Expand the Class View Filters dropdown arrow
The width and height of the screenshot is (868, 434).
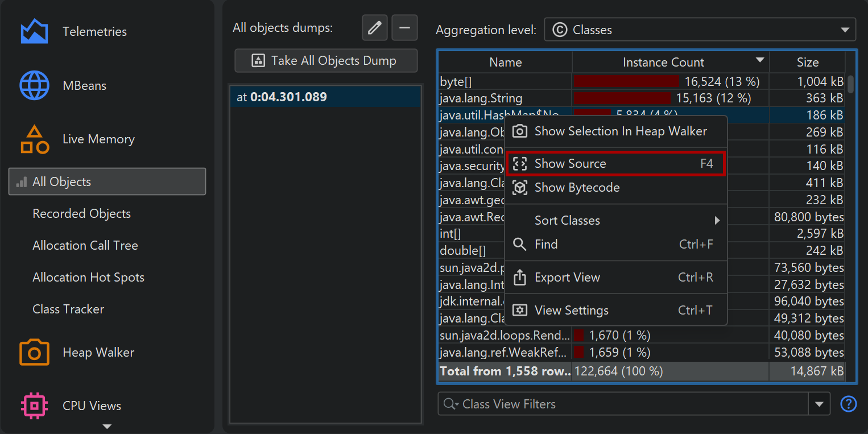[819, 404]
